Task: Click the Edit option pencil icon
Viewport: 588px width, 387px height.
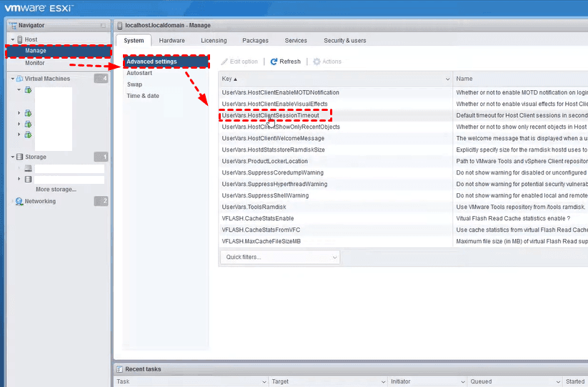Action: (224, 62)
